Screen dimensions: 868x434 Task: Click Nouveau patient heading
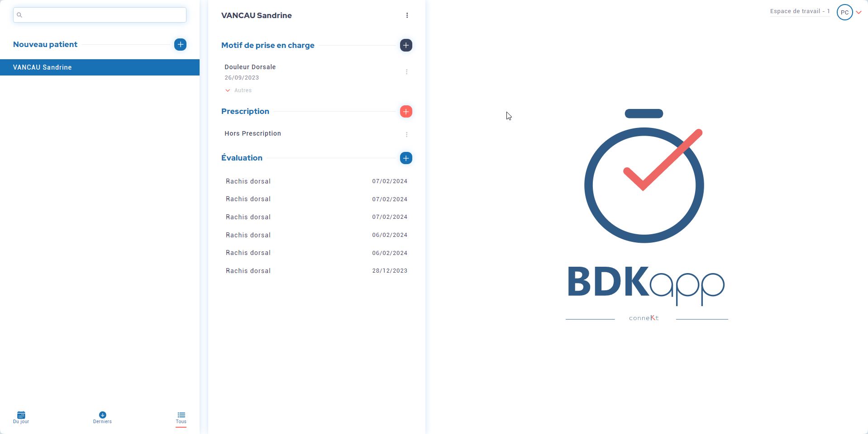45,44
